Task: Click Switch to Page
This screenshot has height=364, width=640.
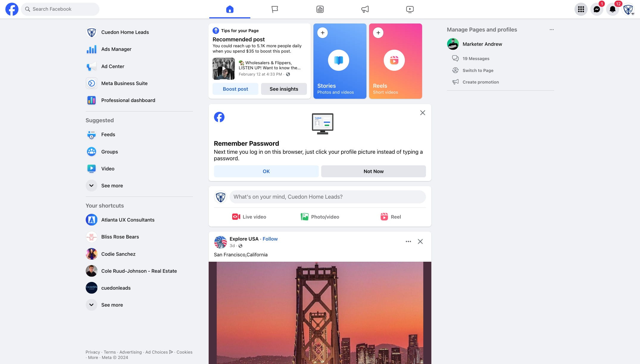Action: tap(478, 70)
